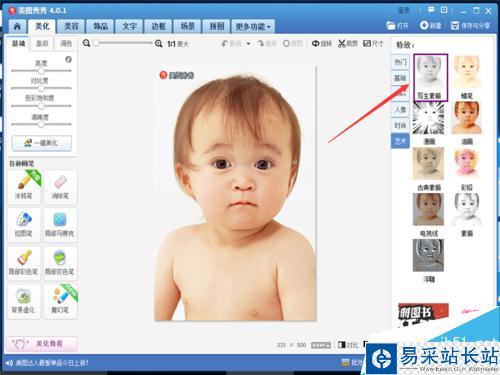Select the 人像 effects category
Image resolution: width=500 pixels, height=375 pixels.
coord(400,109)
